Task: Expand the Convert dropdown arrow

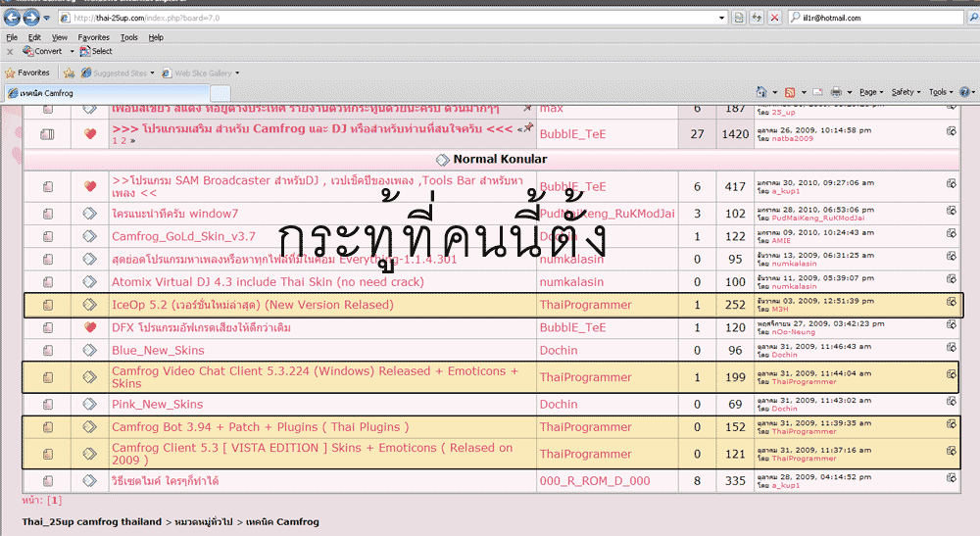Action: click(72, 51)
